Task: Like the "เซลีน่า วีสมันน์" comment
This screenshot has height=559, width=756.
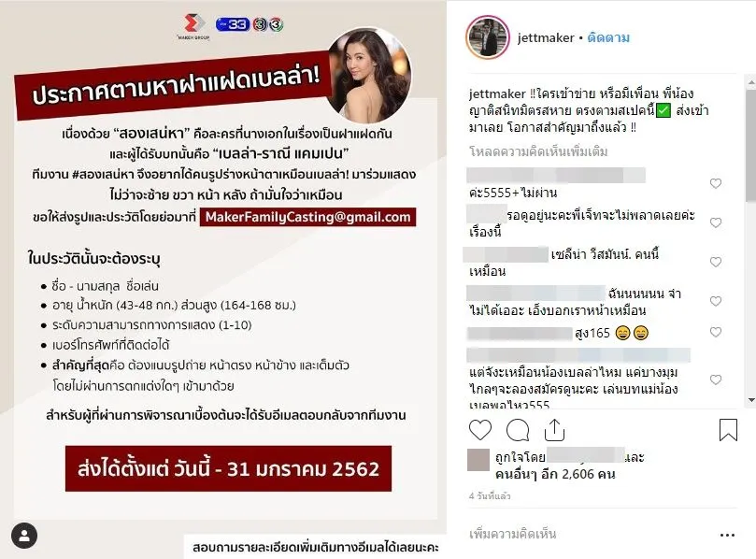Action: [716, 262]
